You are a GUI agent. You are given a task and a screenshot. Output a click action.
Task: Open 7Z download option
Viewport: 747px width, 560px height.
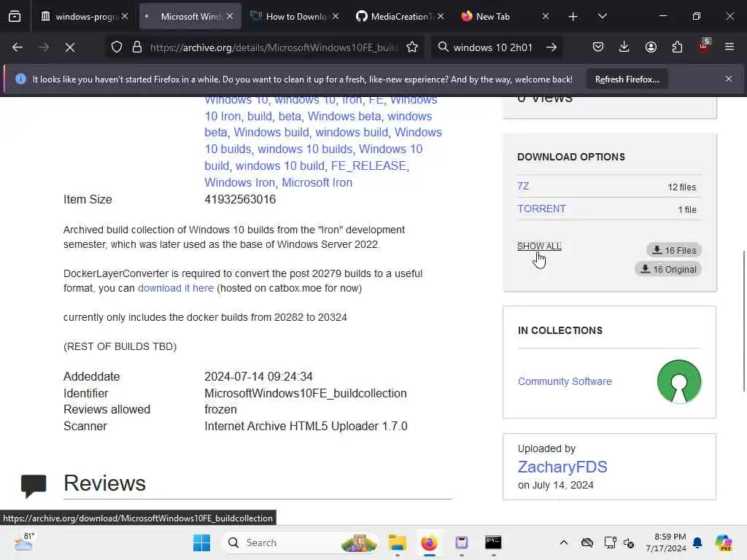(523, 186)
